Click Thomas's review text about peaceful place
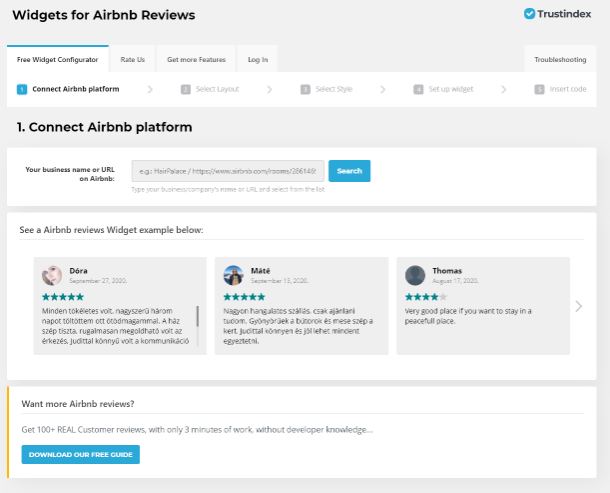 point(468,316)
